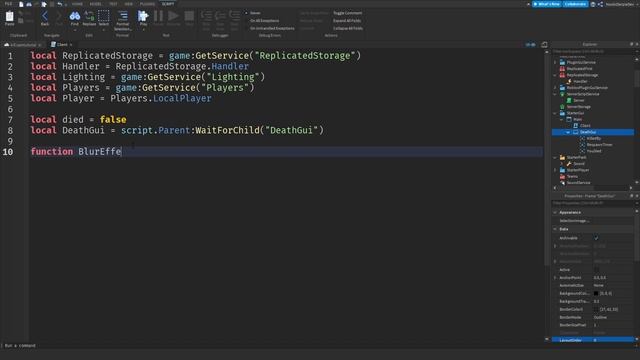The image size is (640, 360).
Task: Select the DeathGui frame in Explorer
Action: tap(593, 132)
